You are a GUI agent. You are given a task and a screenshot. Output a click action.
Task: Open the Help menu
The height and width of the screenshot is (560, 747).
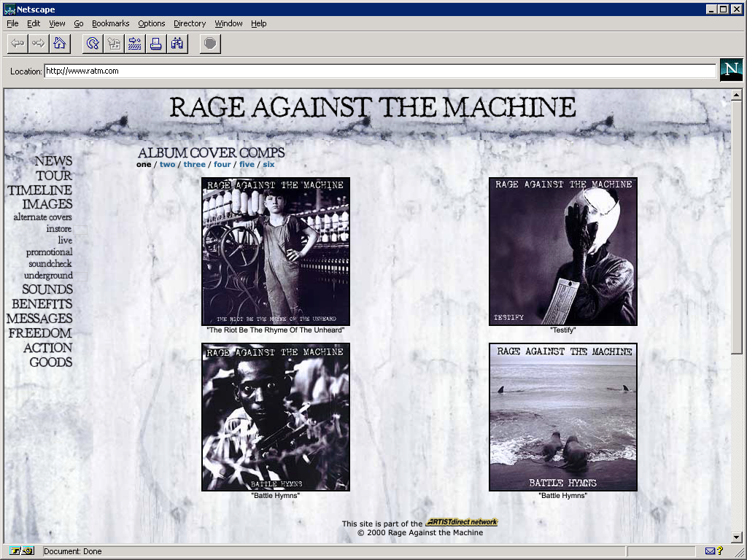pyautogui.click(x=259, y=23)
